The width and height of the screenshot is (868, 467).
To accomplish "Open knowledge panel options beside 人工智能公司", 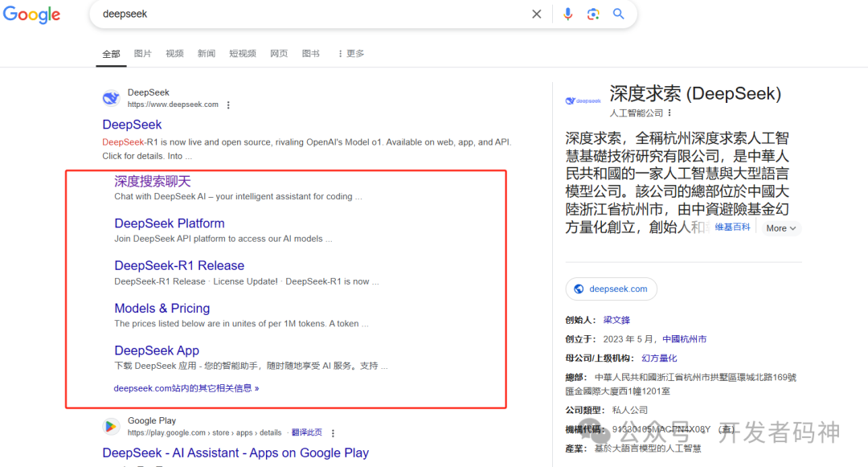I will click(x=669, y=113).
